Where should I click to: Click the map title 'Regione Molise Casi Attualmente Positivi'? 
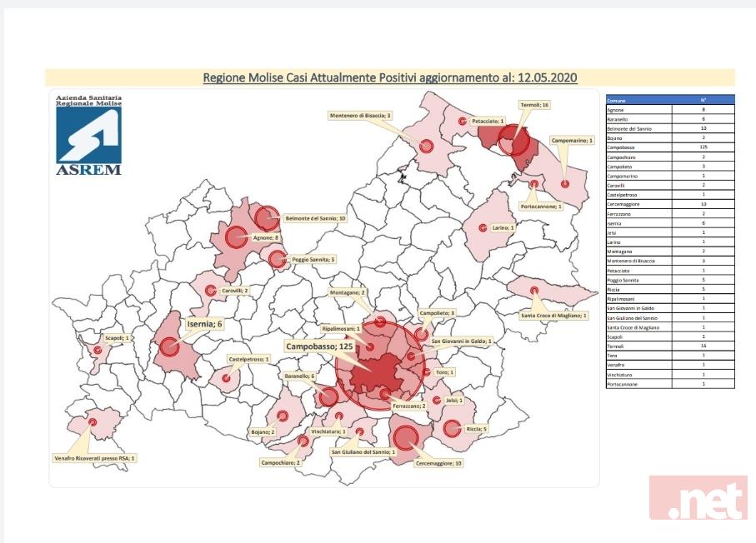coord(389,77)
